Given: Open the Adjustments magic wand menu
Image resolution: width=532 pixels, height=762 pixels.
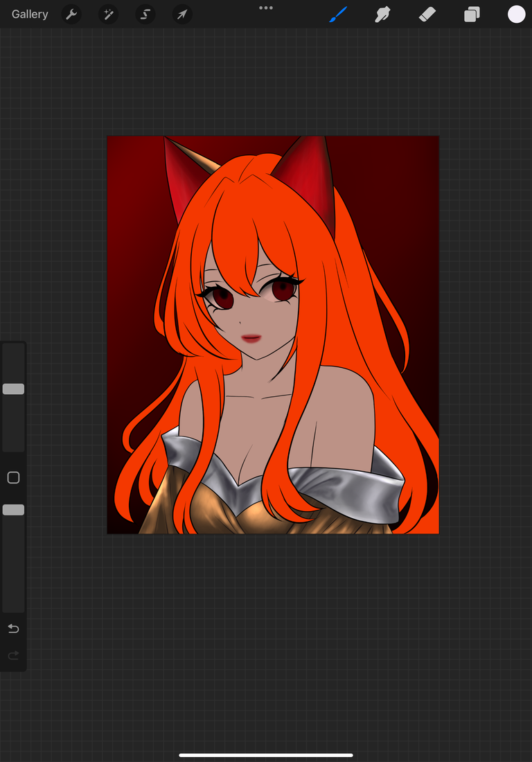Looking at the screenshot, I should [108, 15].
